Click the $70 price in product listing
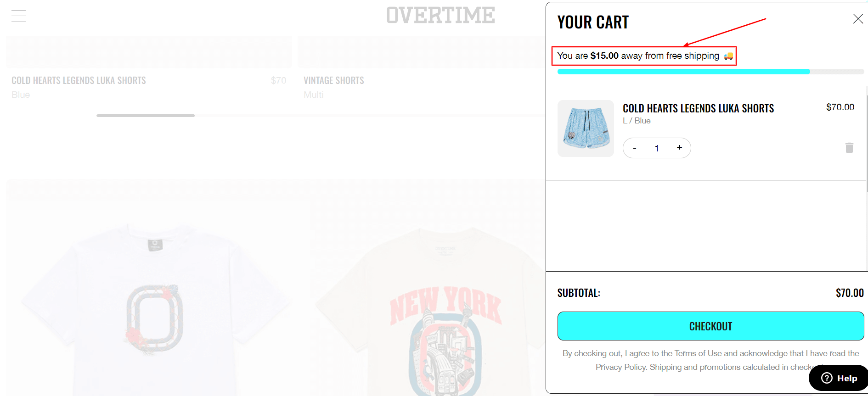This screenshot has width=868, height=396. 278,81
